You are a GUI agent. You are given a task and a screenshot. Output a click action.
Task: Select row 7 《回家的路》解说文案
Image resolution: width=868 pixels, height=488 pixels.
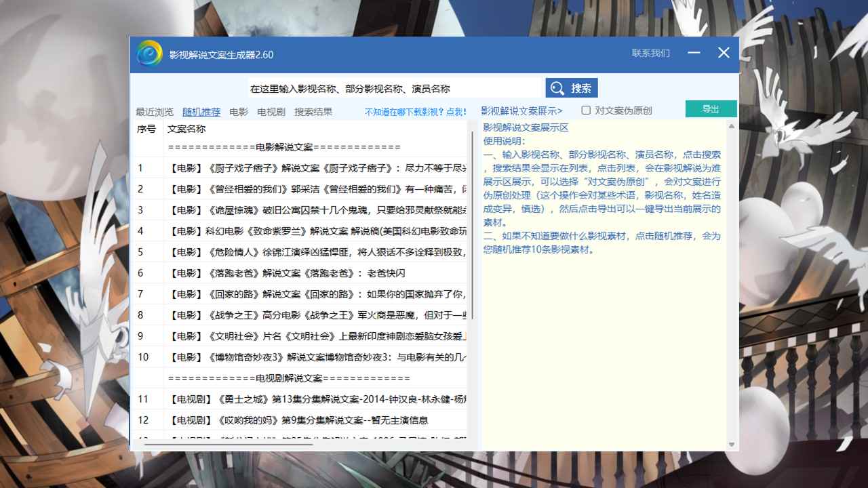click(x=299, y=294)
